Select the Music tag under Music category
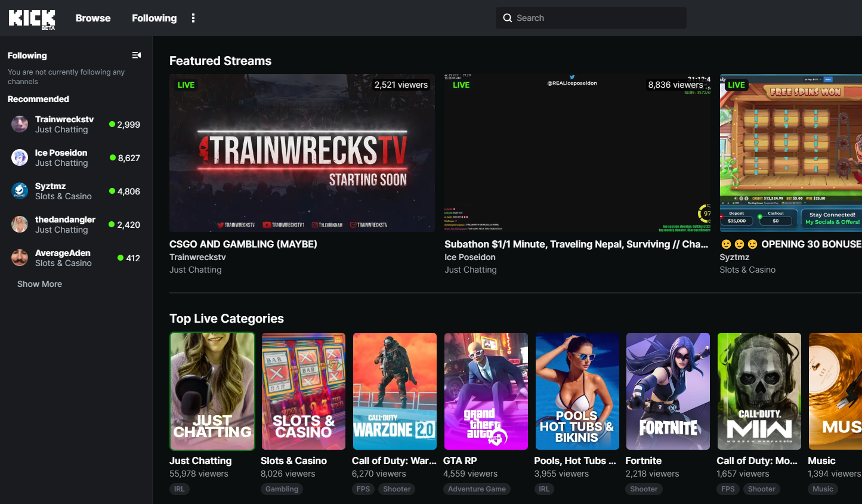862x504 pixels. (x=823, y=489)
